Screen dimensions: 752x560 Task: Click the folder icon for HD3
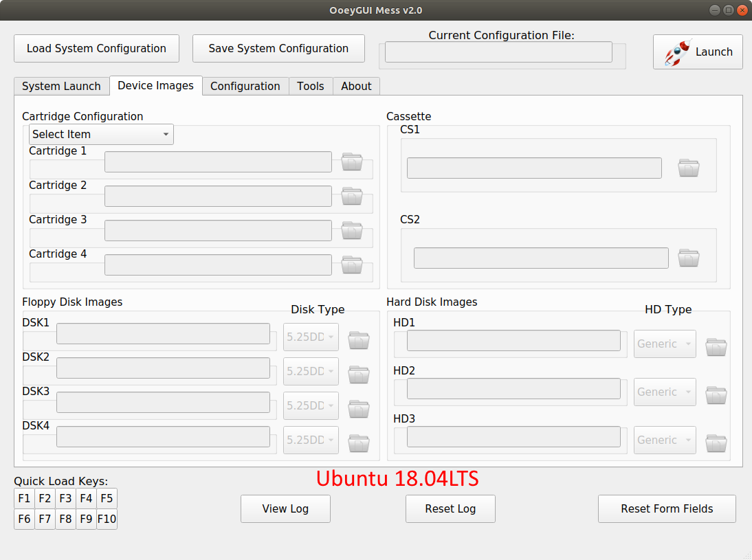tap(716, 443)
